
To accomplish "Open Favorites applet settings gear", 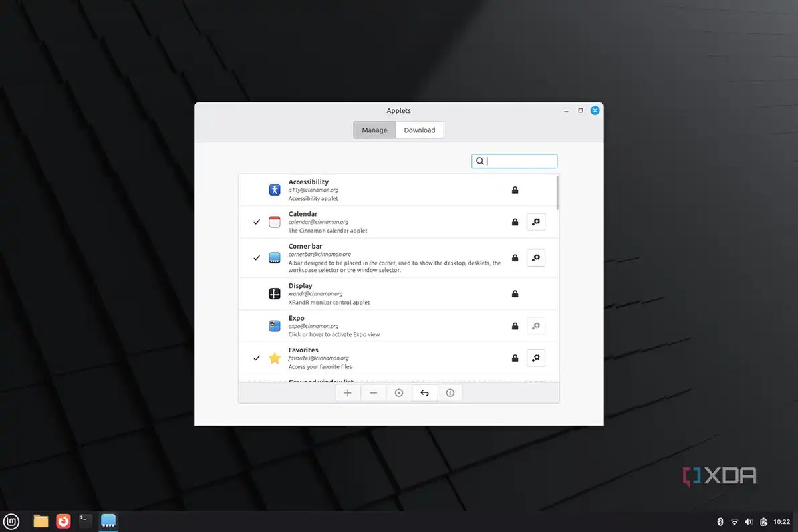I will click(x=536, y=358).
